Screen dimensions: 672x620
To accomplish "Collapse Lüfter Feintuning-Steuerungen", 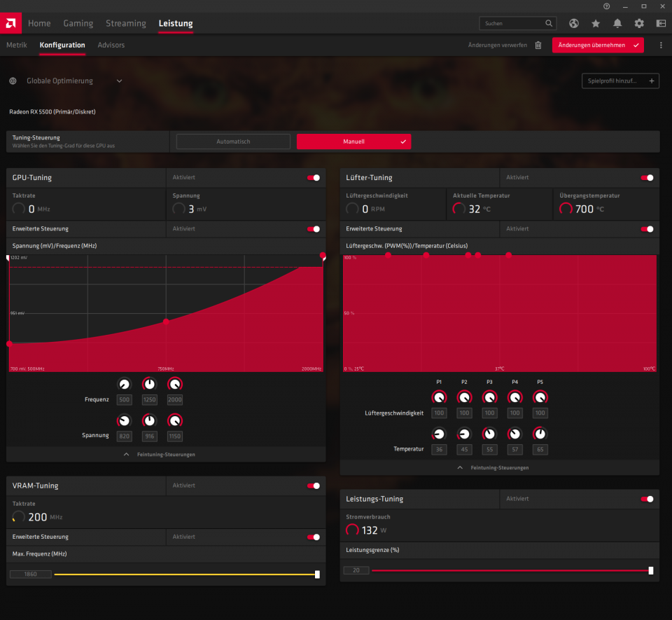I will coord(499,468).
